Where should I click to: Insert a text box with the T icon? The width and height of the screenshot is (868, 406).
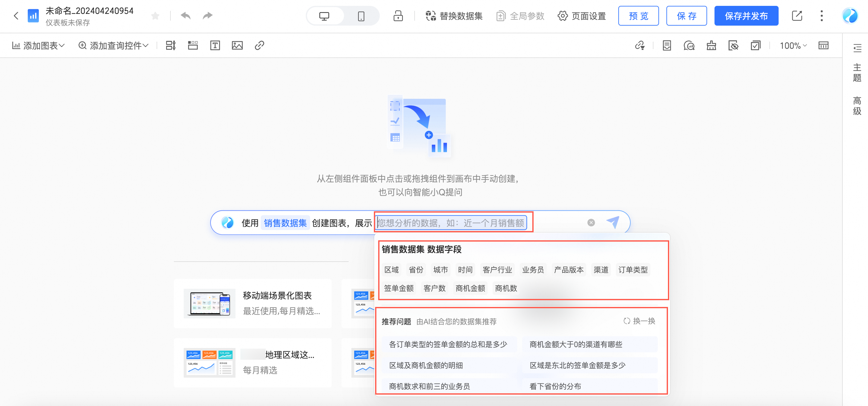[215, 45]
